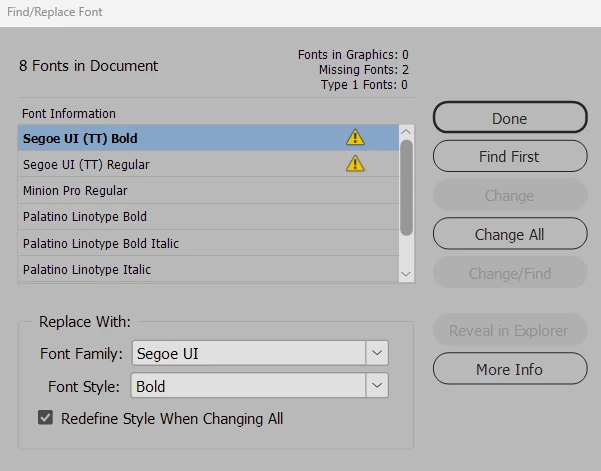This screenshot has width=601, height=471.
Task: Click the Find First button
Action: 510,156
